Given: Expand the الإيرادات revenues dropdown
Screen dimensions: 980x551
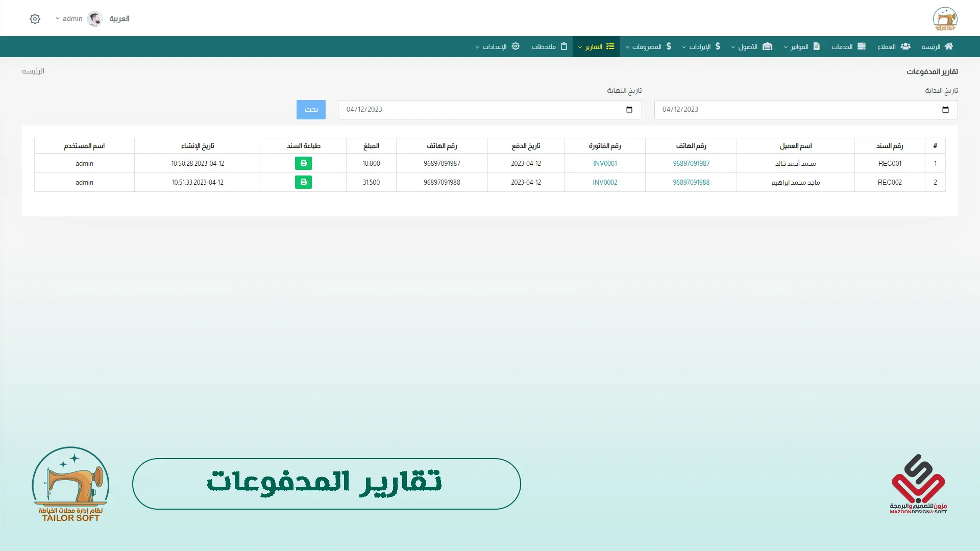Looking at the screenshot, I should point(702,46).
